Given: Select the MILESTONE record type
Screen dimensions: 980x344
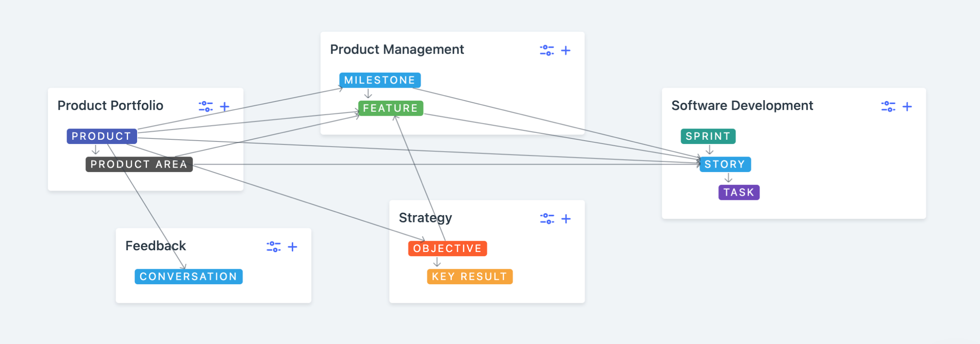Looking at the screenshot, I should [x=380, y=80].
